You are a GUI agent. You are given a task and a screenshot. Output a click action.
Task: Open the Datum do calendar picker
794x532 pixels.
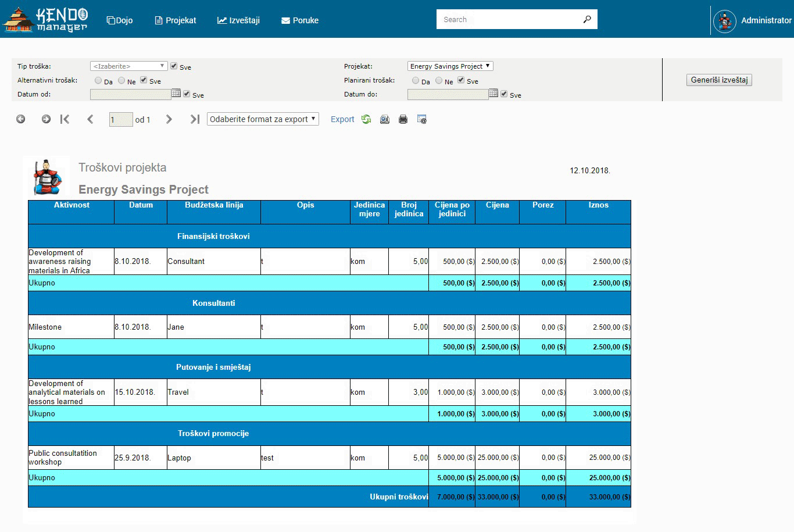click(x=493, y=93)
